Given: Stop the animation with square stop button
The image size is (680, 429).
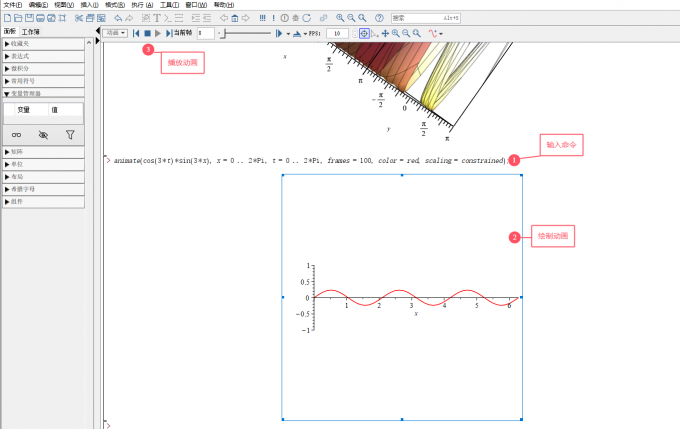Looking at the screenshot, I should pyautogui.click(x=146, y=33).
